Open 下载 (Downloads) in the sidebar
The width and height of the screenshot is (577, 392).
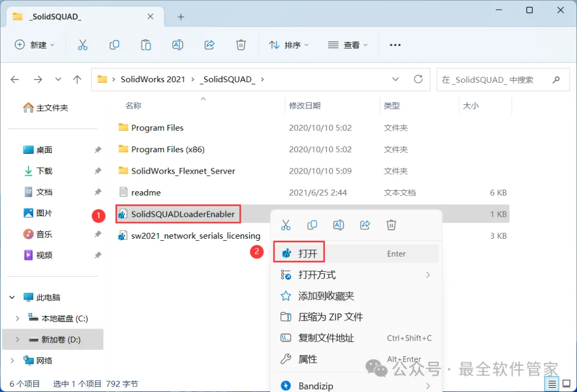[x=38, y=170]
